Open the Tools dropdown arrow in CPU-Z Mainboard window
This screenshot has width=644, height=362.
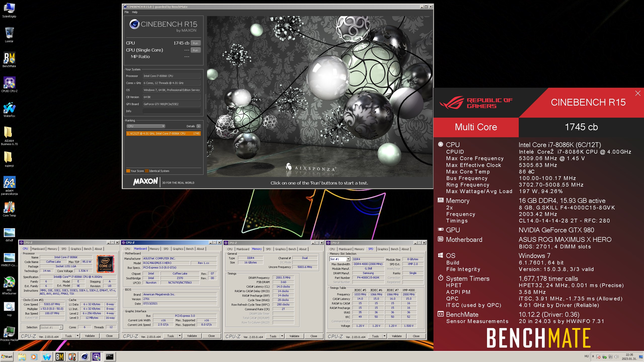tap(180, 336)
